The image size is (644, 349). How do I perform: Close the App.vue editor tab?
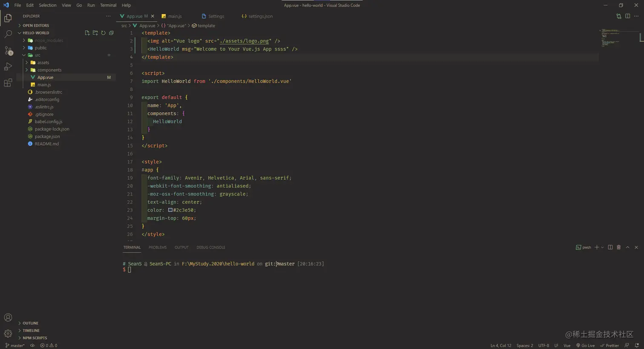click(152, 16)
